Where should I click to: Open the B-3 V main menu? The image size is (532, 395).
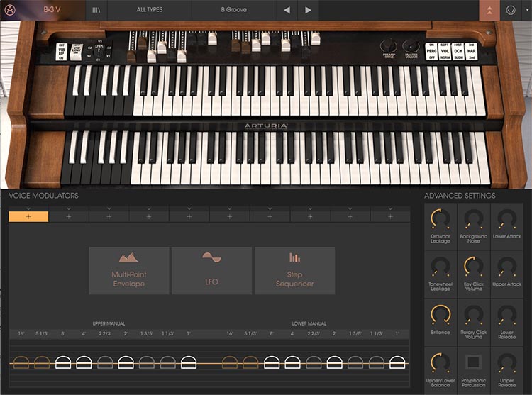coord(52,9)
